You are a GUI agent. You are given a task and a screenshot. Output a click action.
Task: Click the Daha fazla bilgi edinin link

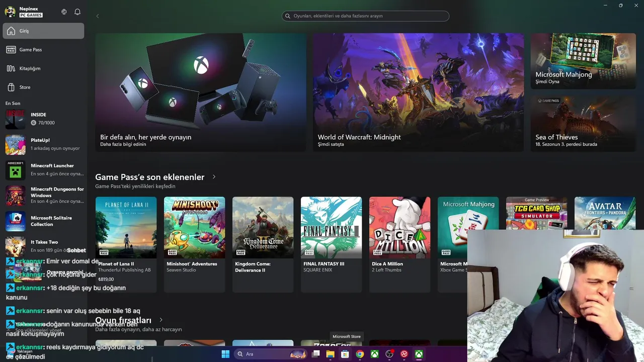tap(123, 144)
